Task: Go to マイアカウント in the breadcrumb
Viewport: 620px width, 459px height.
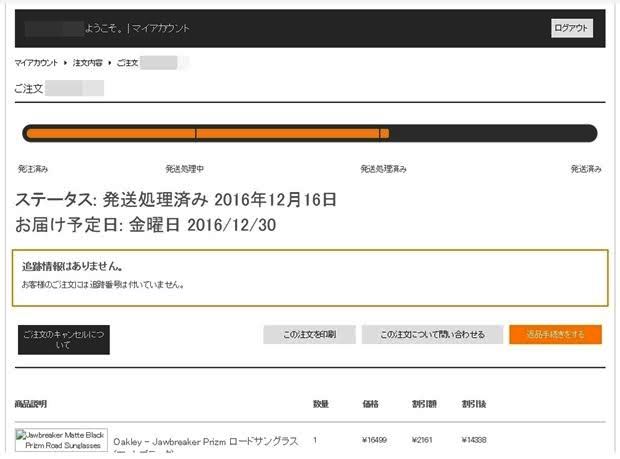Action: 36,63
